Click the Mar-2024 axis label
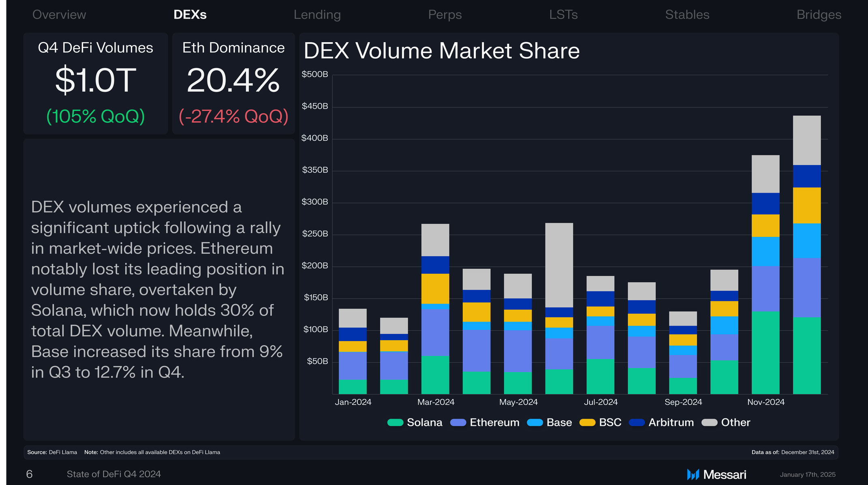Screen dimensions: 868x485 (436, 402)
